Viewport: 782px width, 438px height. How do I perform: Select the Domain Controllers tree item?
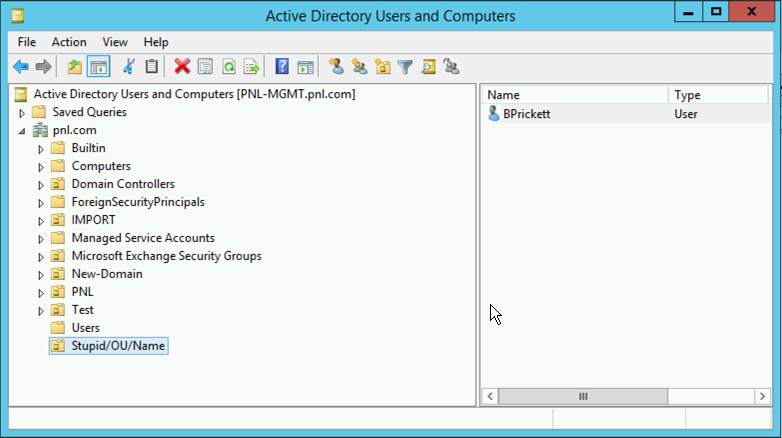(x=123, y=184)
